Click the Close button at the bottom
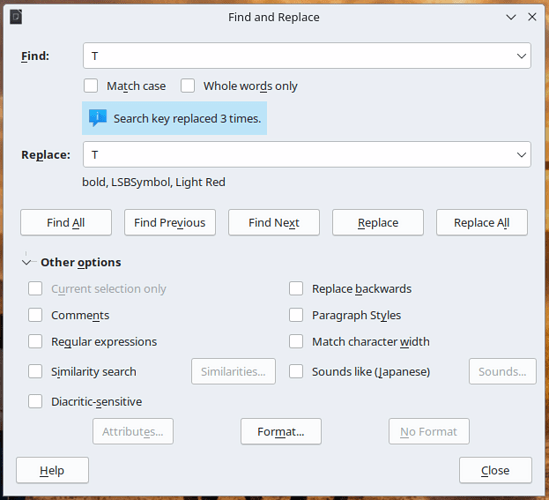This screenshot has width=549, height=500. pos(495,470)
